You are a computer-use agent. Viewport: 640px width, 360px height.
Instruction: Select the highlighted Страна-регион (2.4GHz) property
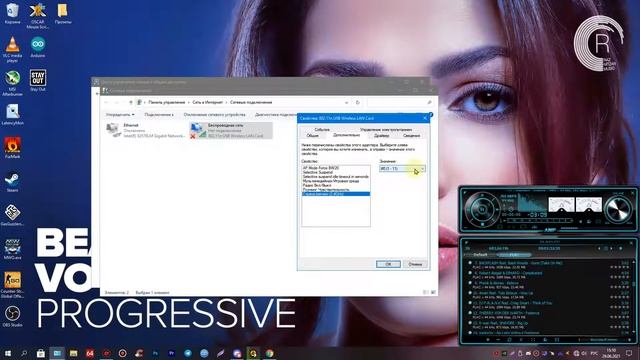336,194
